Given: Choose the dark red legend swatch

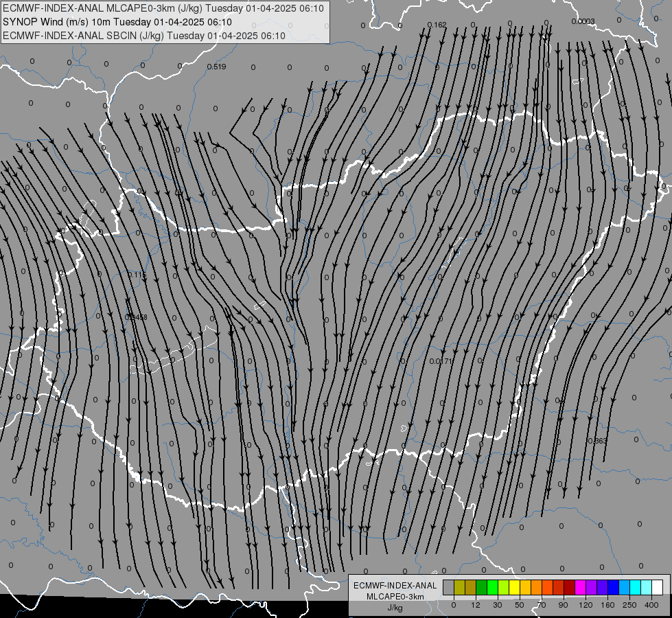Looking at the screenshot, I should click(570, 587).
